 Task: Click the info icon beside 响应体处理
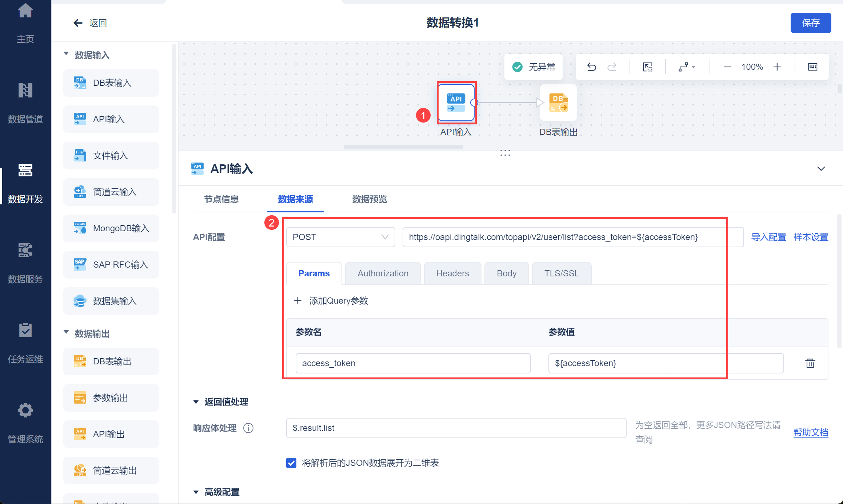pos(248,428)
